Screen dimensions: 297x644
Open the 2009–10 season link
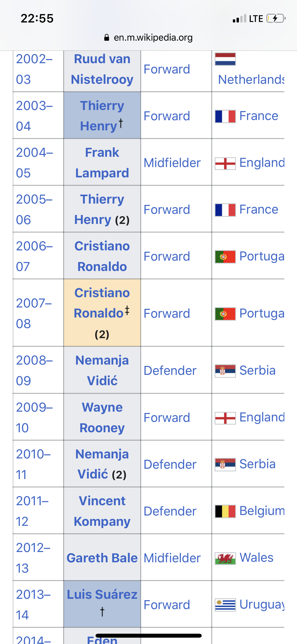pos(34,417)
